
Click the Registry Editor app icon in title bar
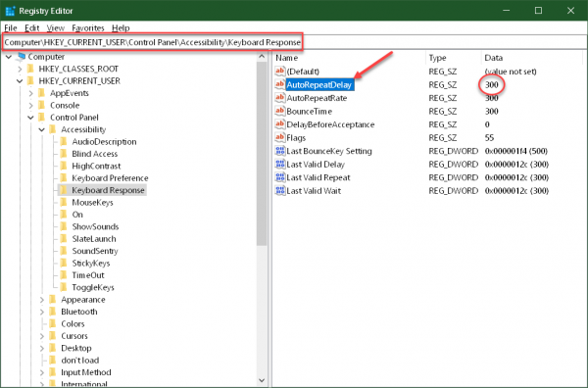point(10,11)
